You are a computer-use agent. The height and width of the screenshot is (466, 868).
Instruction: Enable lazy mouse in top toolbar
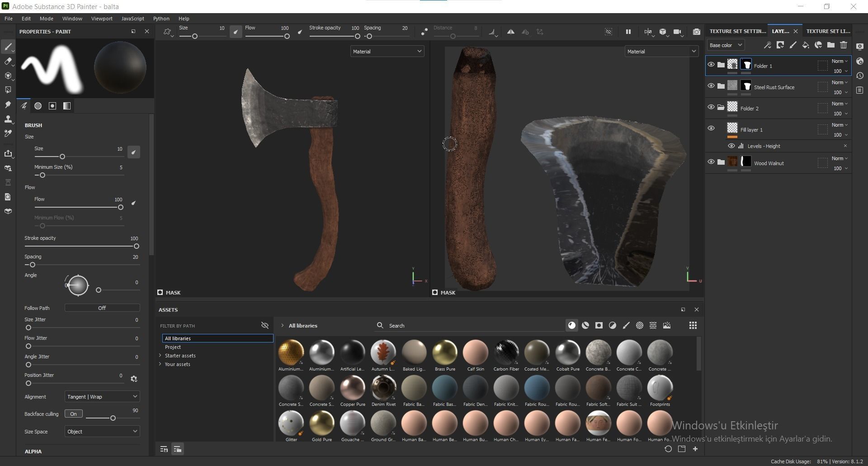pos(424,32)
